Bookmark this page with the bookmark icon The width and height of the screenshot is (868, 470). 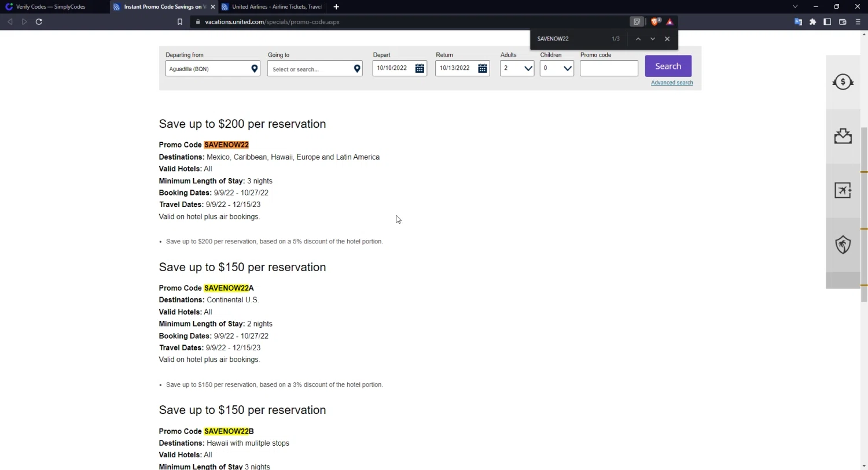(180, 22)
